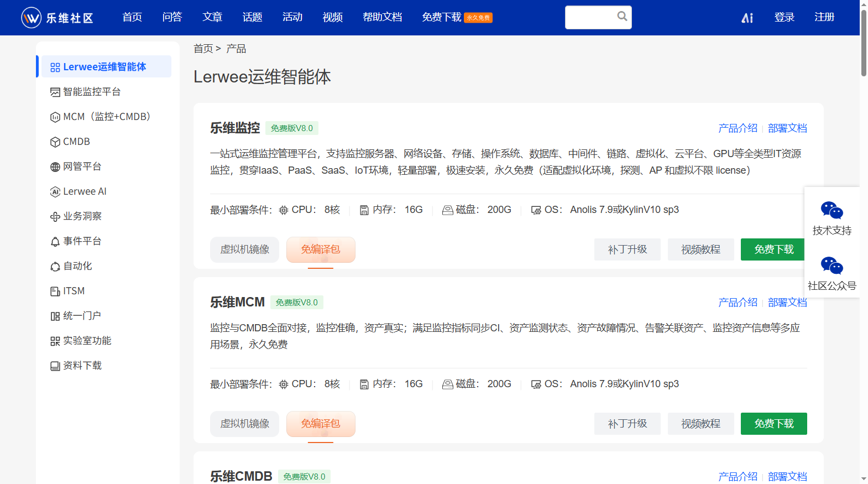Click the cube icon beside CMDB

click(55, 142)
